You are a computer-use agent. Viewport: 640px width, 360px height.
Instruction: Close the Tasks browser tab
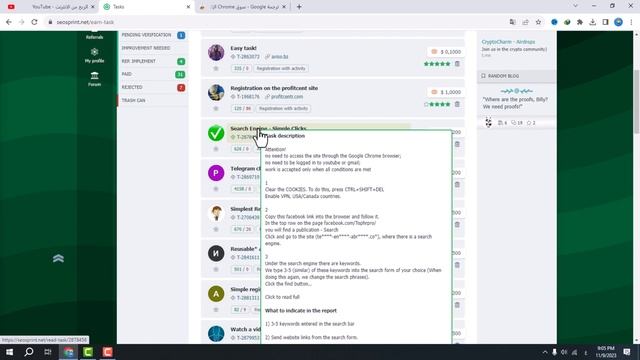pos(188,7)
